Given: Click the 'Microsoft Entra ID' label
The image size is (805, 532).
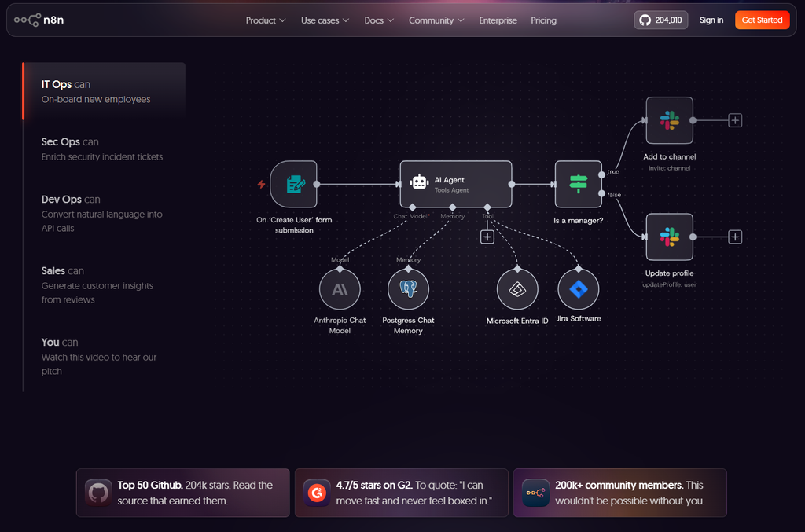Looking at the screenshot, I should [x=517, y=321].
